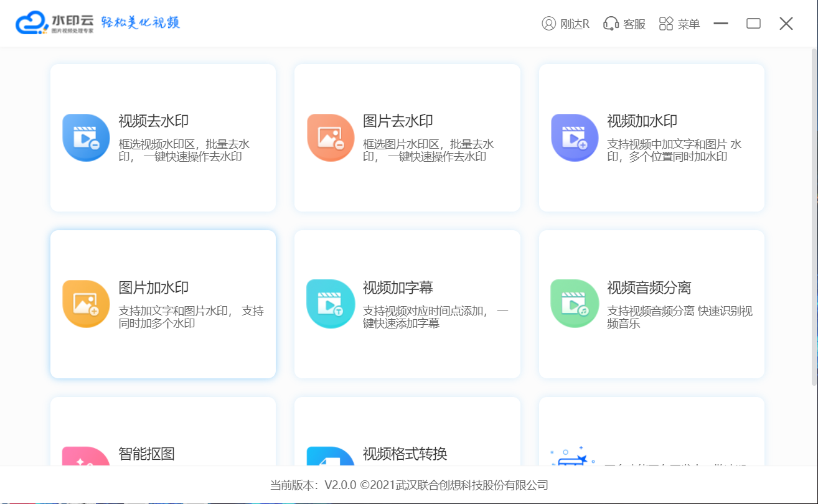This screenshot has height=504, width=818.
Task: Click the orange 图片去水印 icon
Action: click(331, 138)
